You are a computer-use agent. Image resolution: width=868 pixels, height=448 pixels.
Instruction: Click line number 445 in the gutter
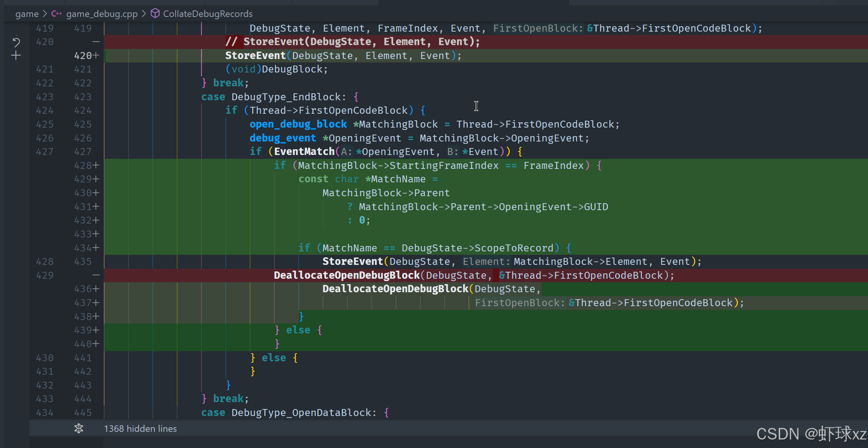point(83,413)
